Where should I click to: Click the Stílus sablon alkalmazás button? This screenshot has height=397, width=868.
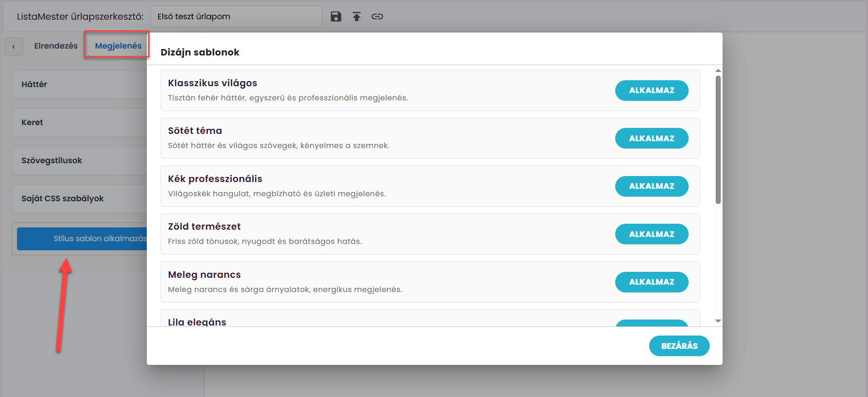click(82, 238)
